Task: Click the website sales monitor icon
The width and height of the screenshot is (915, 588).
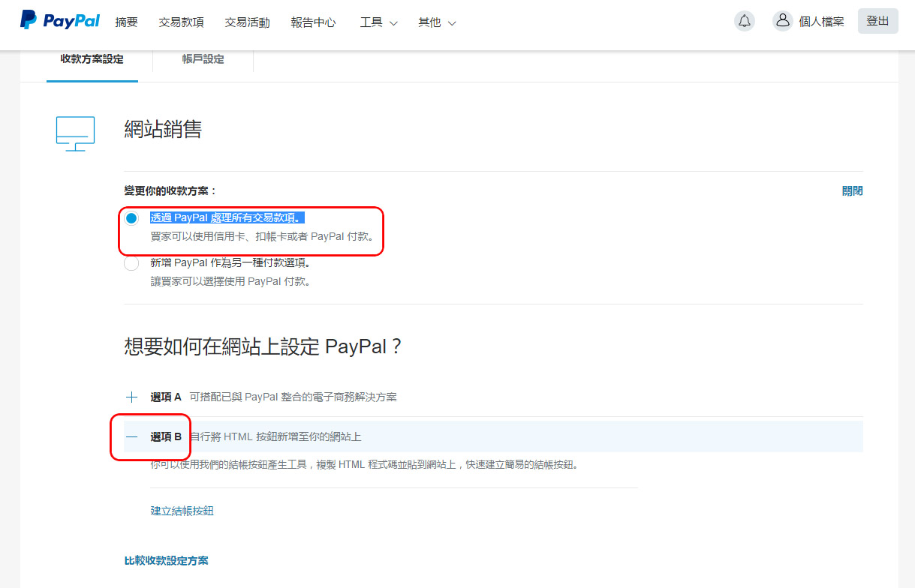Action: click(76, 133)
